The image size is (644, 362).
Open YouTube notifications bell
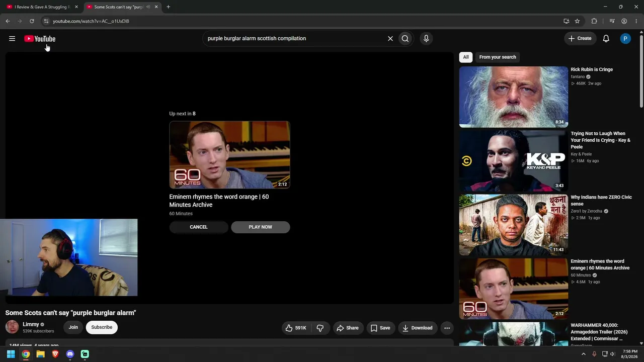pos(606,38)
